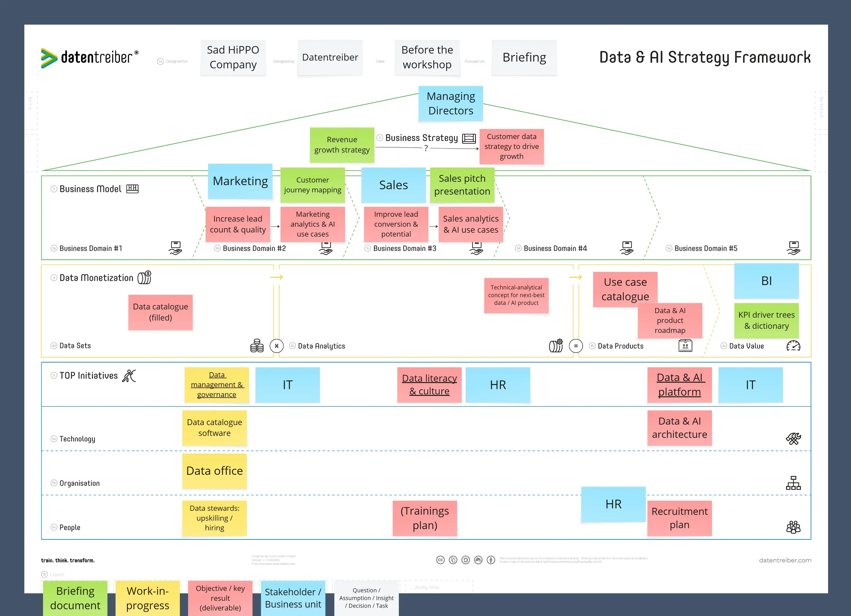
Task: Select the Briefing focus note
Action: pyautogui.click(x=524, y=57)
